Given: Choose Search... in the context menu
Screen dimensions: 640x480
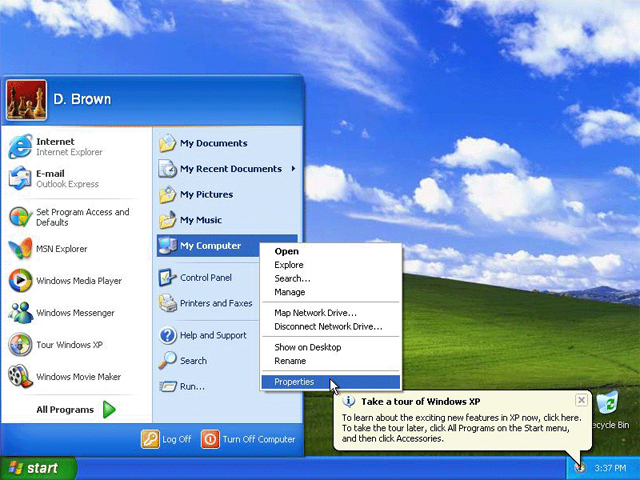Looking at the screenshot, I should (x=331, y=278).
